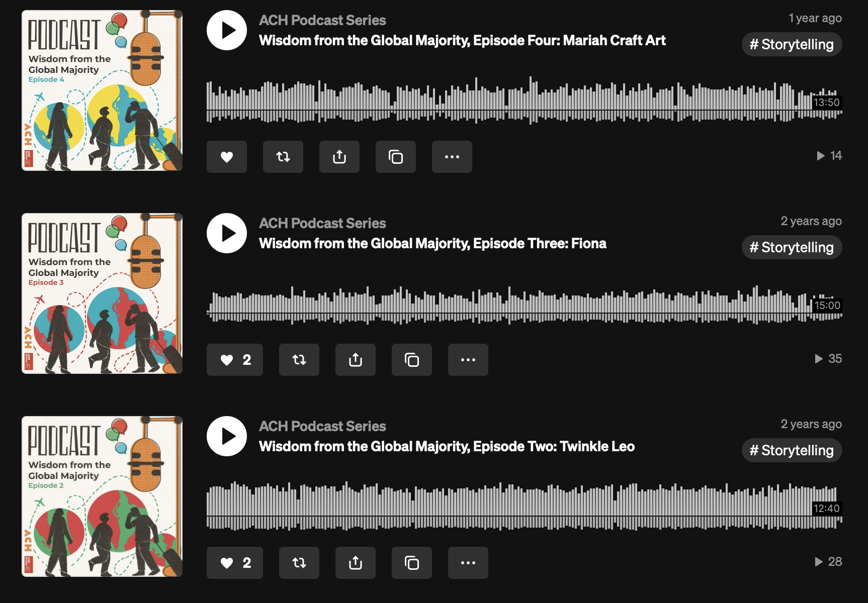Screen dimensions: 868x603
Task: Click the 35 plays count
Action: point(828,359)
